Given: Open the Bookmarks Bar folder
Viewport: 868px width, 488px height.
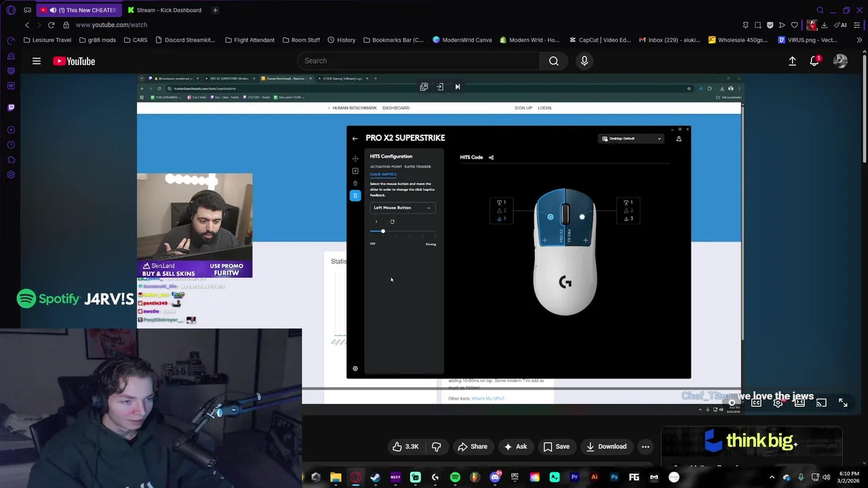Looking at the screenshot, I should click(393, 40).
